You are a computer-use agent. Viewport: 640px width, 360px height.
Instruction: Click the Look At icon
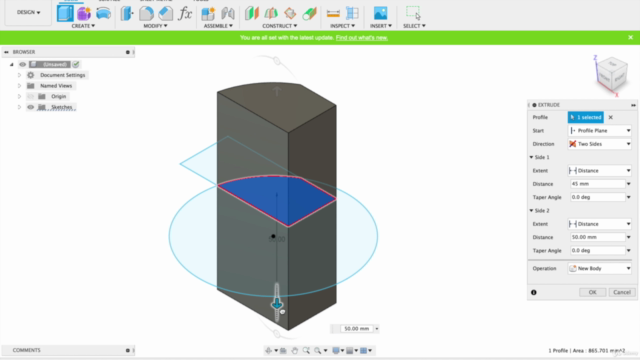283,351
